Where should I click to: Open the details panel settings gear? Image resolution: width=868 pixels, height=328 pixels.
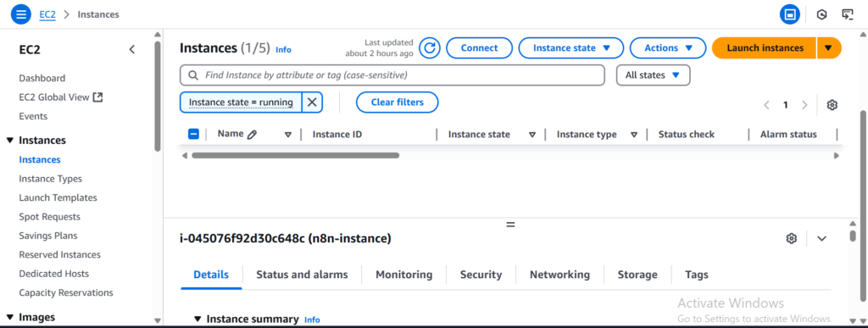tap(791, 238)
